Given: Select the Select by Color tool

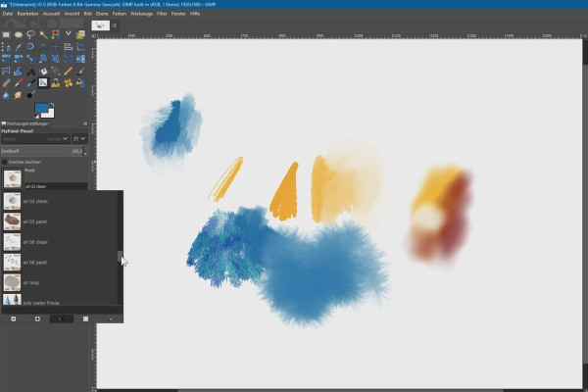Looking at the screenshot, I should point(56,34).
